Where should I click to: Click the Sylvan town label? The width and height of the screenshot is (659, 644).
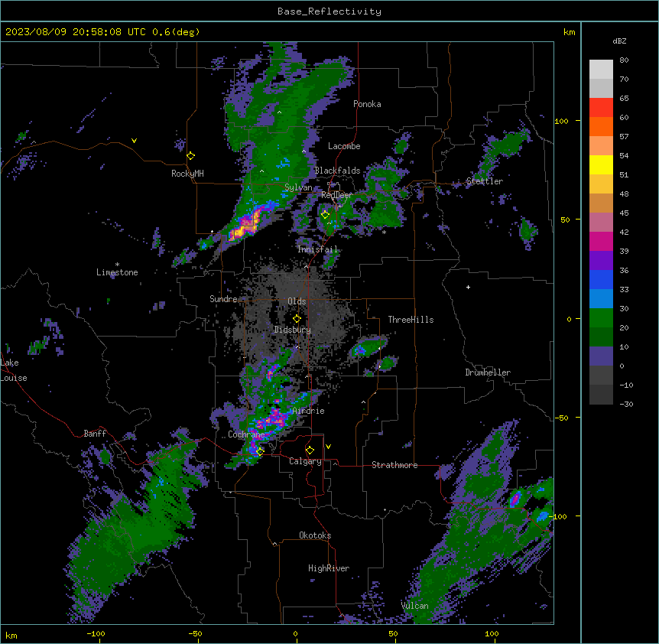[x=298, y=187]
